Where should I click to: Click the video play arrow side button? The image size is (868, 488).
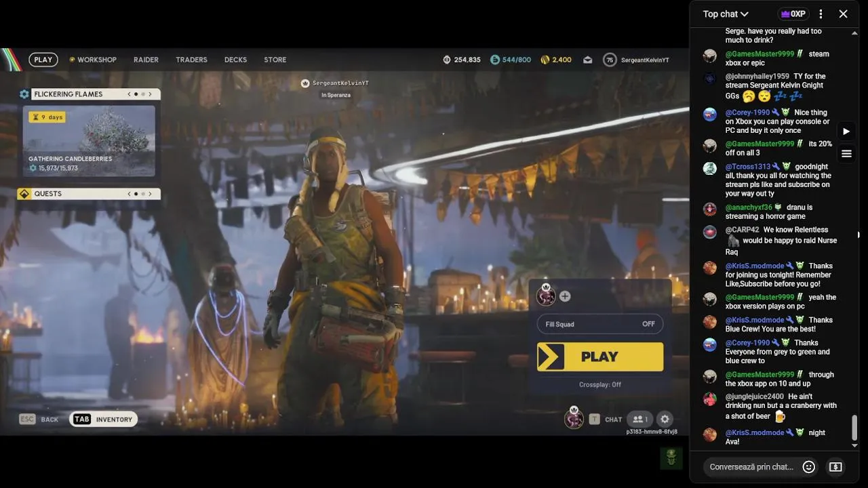pyautogui.click(x=846, y=131)
